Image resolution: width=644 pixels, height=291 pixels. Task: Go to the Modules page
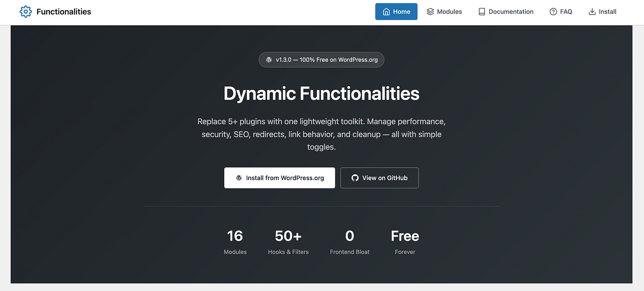point(444,11)
